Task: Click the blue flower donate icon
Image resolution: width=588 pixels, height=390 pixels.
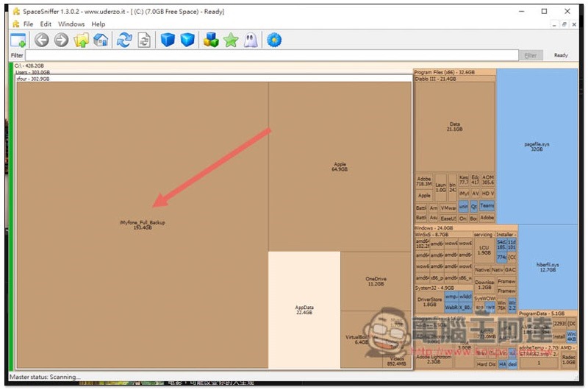Action: 274,40
